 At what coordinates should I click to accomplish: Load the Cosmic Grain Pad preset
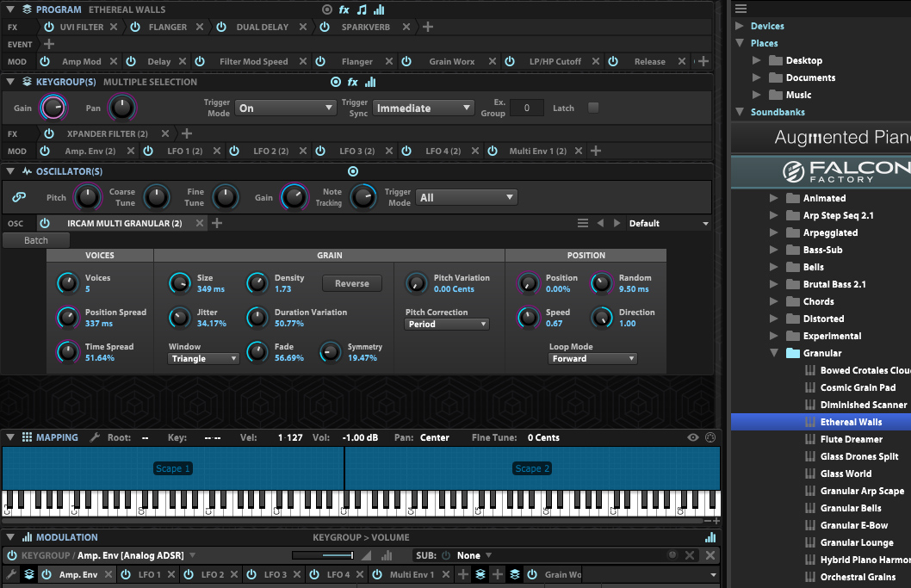[858, 387]
